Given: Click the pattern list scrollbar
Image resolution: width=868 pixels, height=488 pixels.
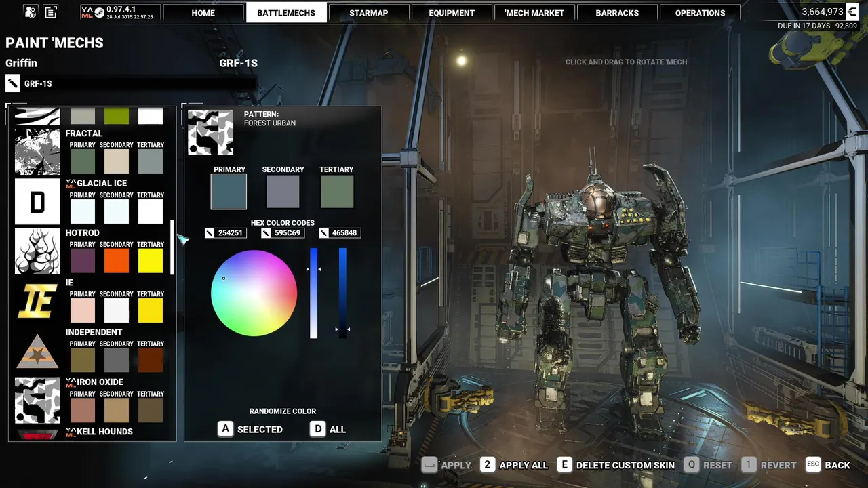Looking at the screenshot, I should tap(172, 247).
